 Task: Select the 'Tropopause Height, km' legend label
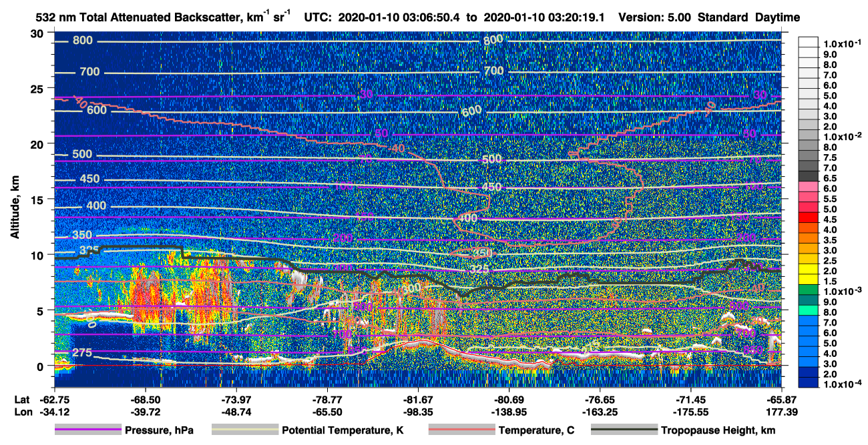(718, 431)
